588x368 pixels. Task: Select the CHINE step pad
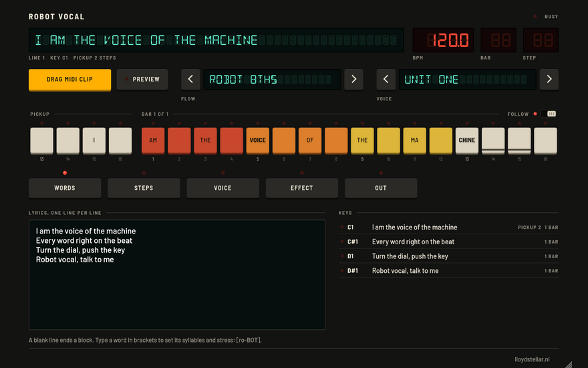pyautogui.click(x=467, y=141)
